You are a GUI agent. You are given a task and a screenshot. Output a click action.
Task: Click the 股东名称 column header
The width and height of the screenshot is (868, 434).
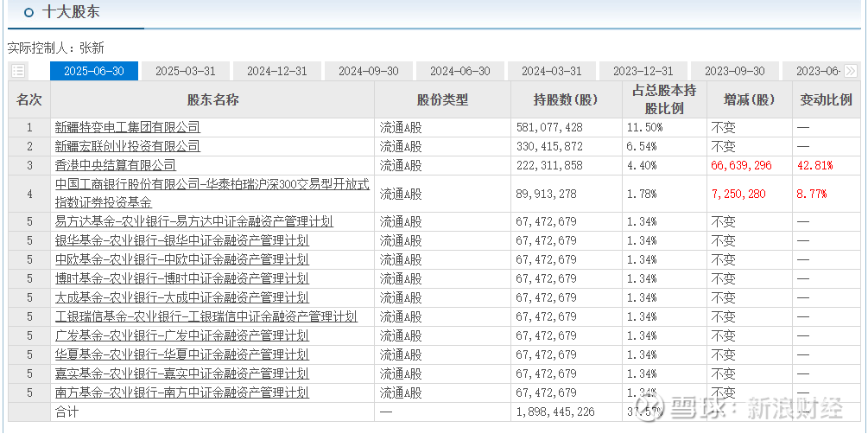click(x=212, y=99)
